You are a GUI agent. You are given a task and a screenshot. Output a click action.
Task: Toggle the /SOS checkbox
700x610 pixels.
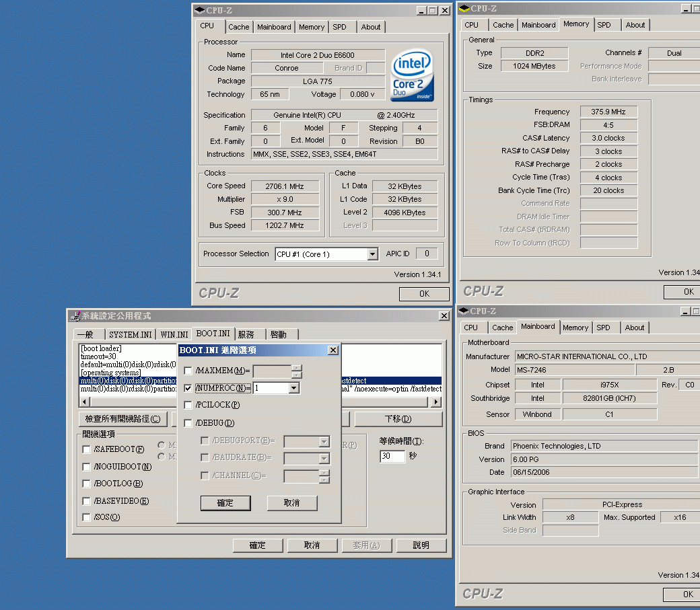click(x=87, y=517)
